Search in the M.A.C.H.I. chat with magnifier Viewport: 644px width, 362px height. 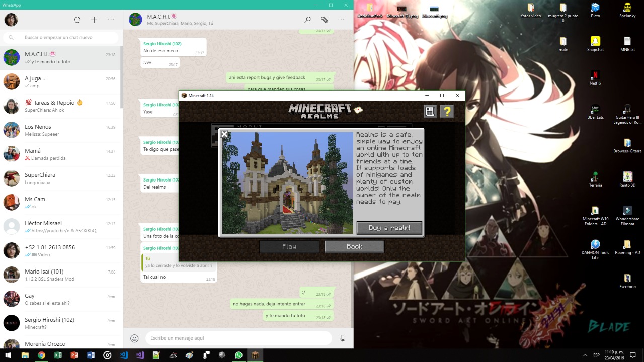pos(307,20)
